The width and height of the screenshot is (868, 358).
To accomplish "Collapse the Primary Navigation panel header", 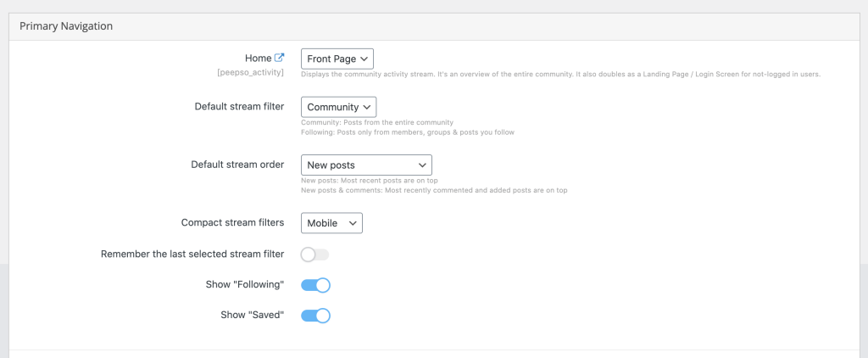I will 433,26.
